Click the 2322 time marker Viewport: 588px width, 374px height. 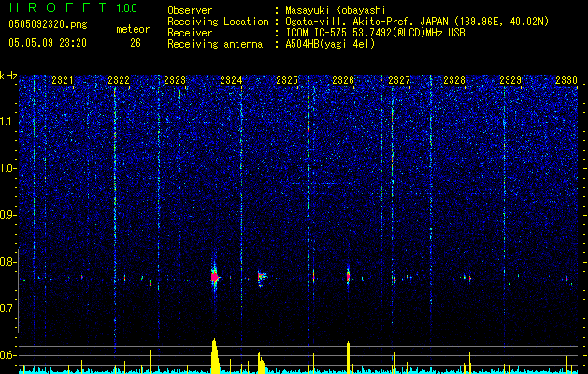pyautogui.click(x=119, y=80)
